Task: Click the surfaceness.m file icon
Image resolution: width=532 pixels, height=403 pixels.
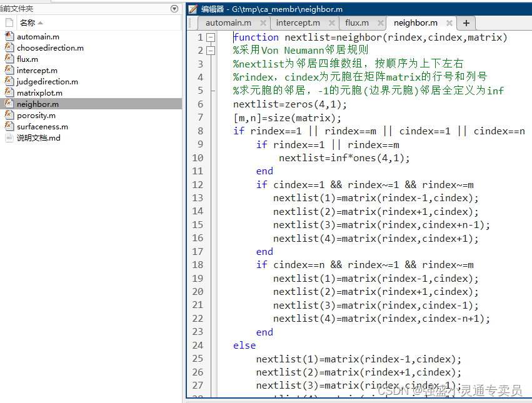Action: 9,126
